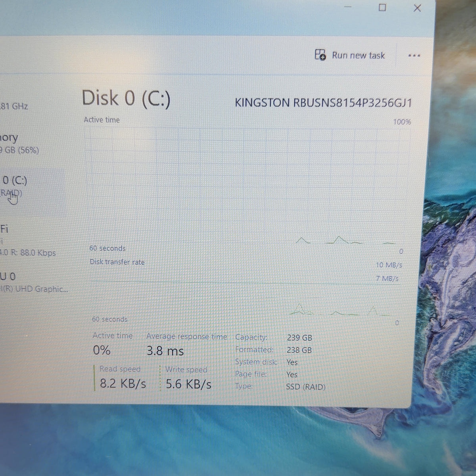The image size is (476, 476).
Task: Maximize the Task Manager window
Action: tap(382, 7)
